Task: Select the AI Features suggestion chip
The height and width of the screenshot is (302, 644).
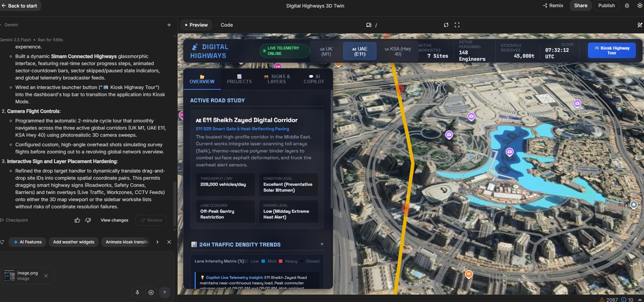Action: (x=28, y=242)
